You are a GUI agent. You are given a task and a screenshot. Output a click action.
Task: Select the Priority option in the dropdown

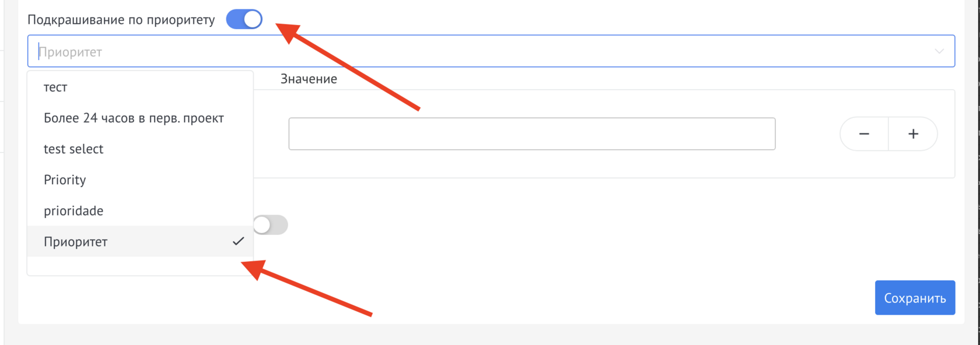click(x=65, y=180)
